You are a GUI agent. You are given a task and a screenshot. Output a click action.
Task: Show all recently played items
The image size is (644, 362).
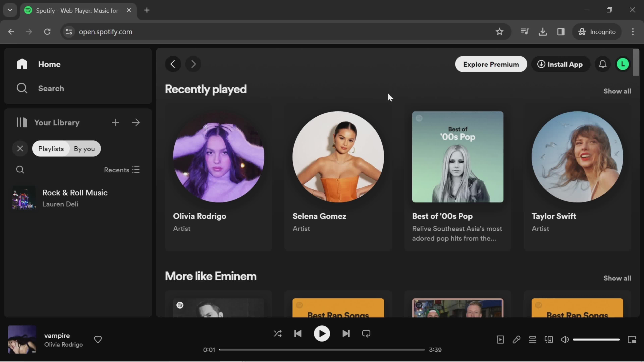coord(617,91)
